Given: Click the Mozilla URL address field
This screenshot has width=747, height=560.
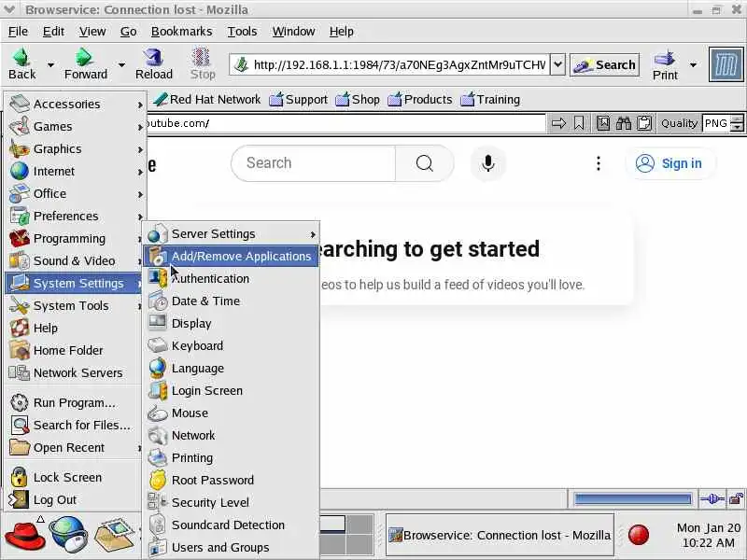Looking at the screenshot, I should pyautogui.click(x=389, y=64).
